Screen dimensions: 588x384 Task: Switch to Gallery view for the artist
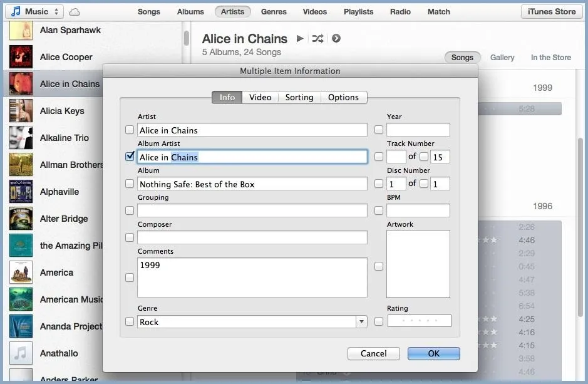[x=502, y=58]
